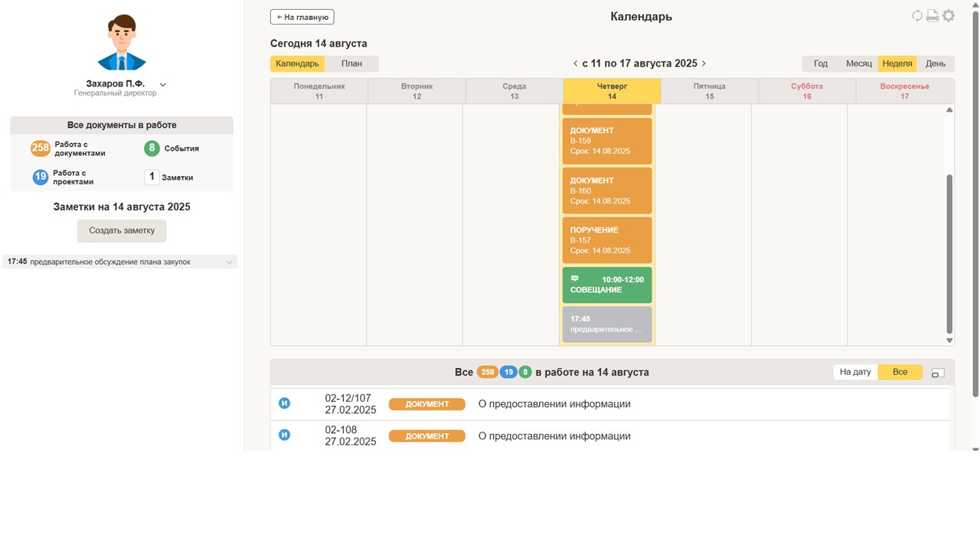
Task: Expand the Захаров П.Ф. user dropdown
Action: pyautogui.click(x=163, y=84)
